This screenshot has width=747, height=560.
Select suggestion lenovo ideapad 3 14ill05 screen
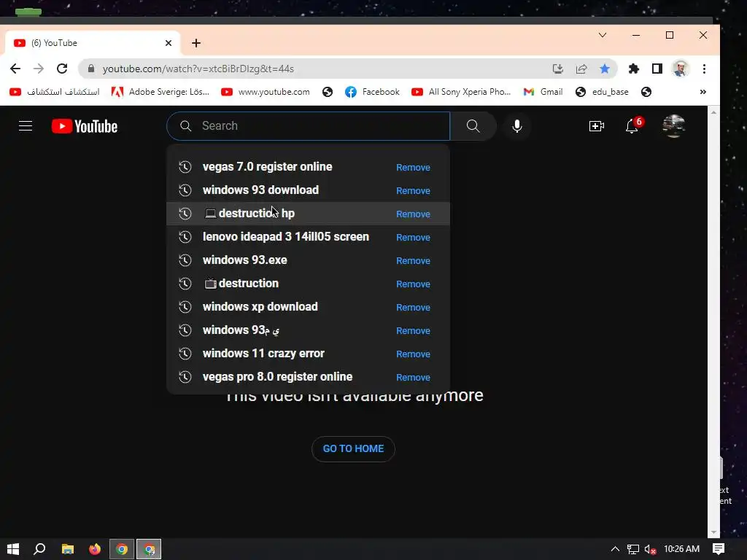pos(286,237)
